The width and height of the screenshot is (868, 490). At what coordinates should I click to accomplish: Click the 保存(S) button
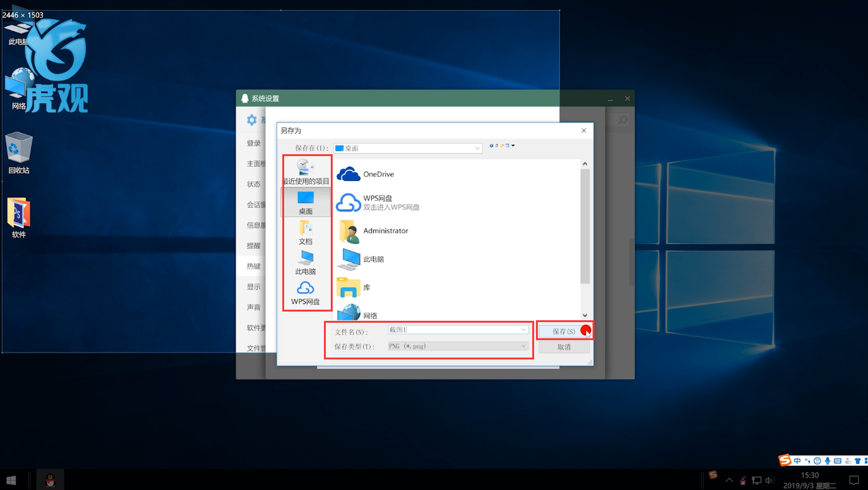(x=564, y=331)
